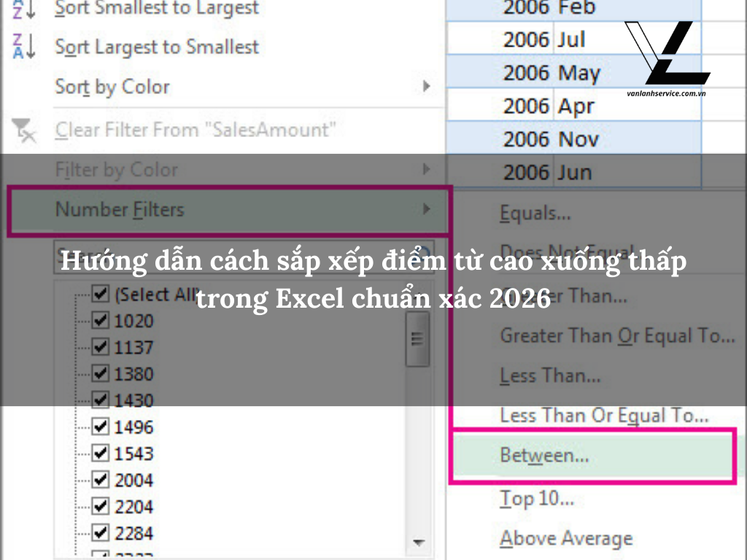747x560 pixels.
Task: Uncheck the 1020 value checkbox
Action: [101, 320]
